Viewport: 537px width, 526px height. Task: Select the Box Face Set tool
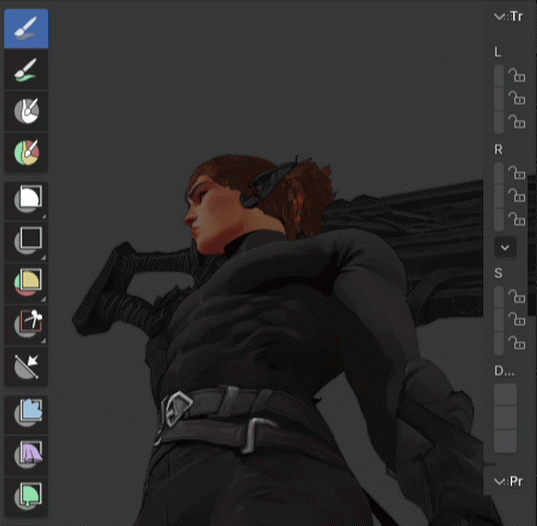(26, 284)
